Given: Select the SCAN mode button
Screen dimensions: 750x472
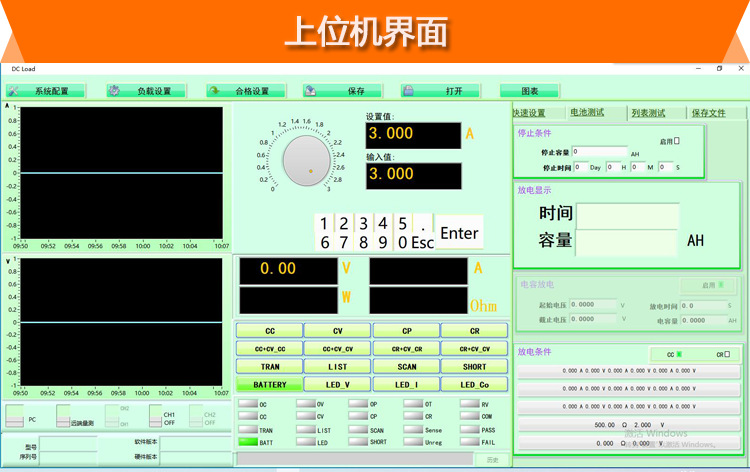Looking at the screenshot, I should [407, 367].
